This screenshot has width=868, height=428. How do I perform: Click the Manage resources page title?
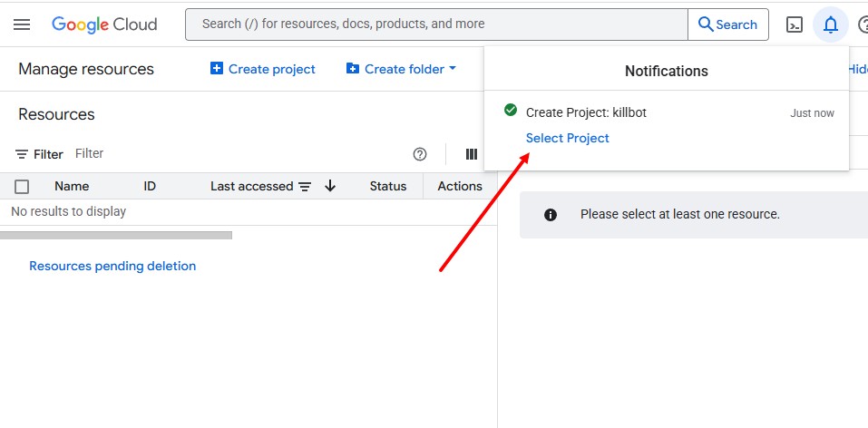86,69
